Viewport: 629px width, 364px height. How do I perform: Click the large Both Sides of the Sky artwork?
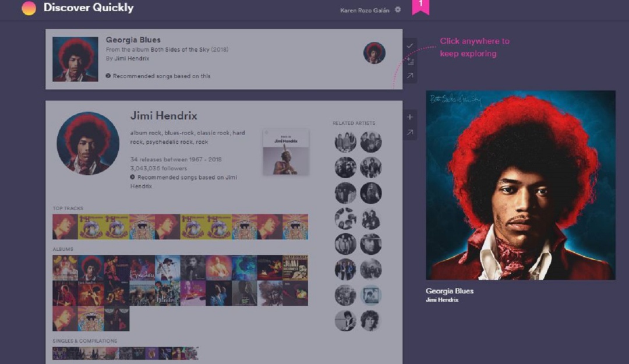pyautogui.click(x=520, y=185)
